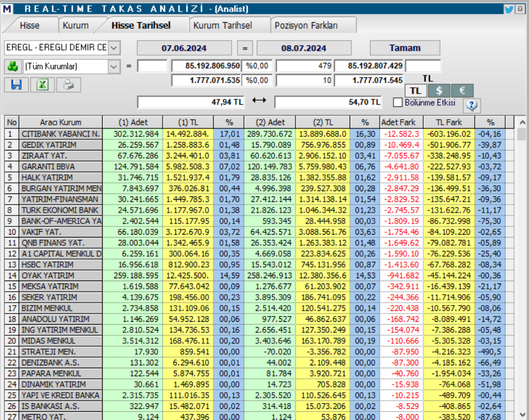Export data with the Excel icon
The width and height of the screenshot is (529, 420).
click(x=42, y=85)
